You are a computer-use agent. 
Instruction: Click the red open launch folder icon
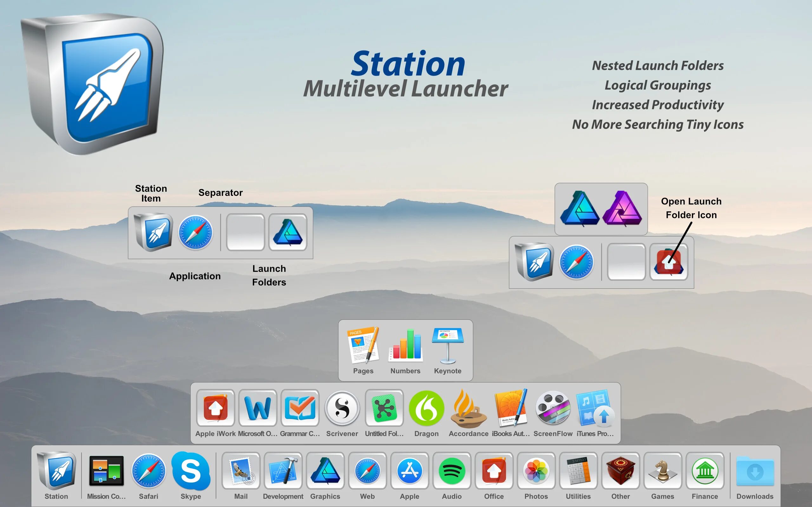point(668,262)
